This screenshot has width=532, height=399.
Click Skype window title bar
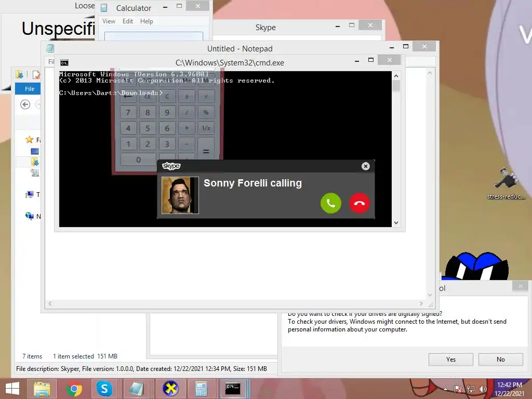click(265, 28)
